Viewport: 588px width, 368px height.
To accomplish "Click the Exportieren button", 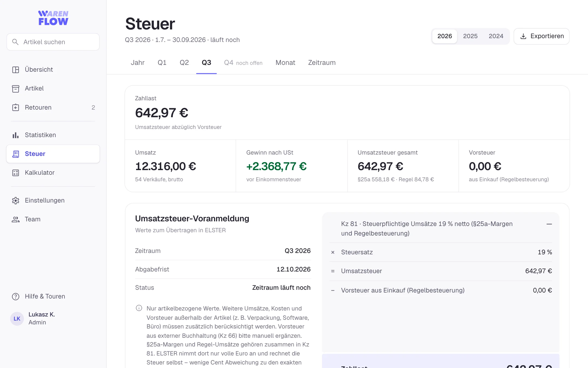I will 541,36.
